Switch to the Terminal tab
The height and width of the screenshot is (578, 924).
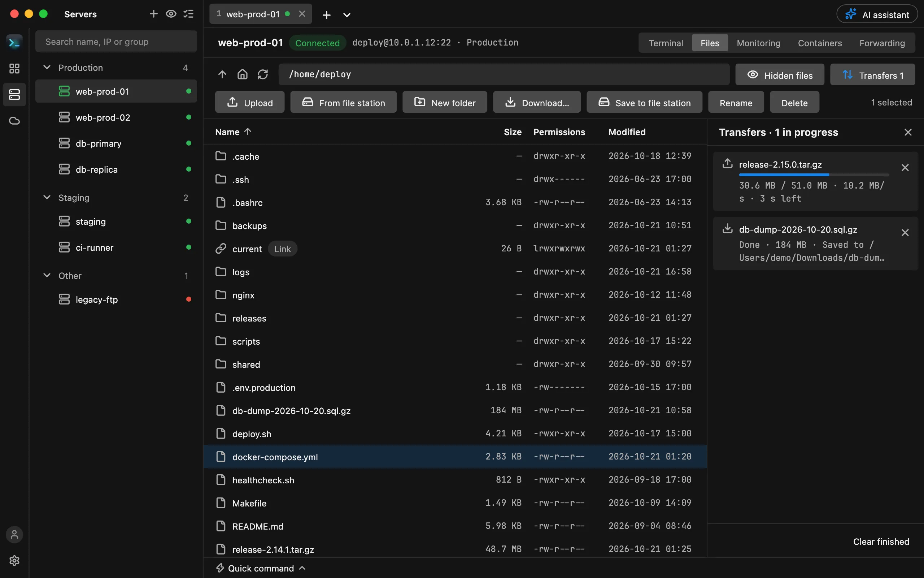(666, 43)
